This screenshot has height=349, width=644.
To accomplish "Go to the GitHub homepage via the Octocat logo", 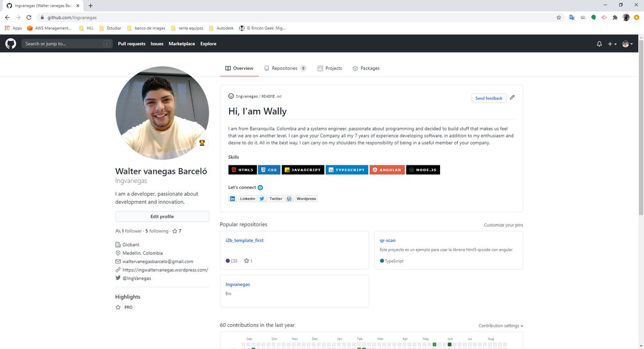I will coord(11,43).
